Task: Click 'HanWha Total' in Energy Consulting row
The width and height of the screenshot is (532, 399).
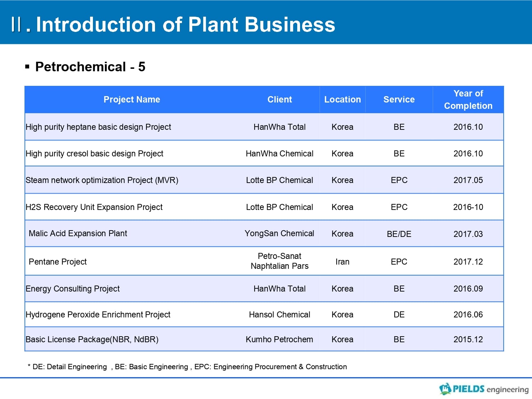Action: pyautogui.click(x=279, y=289)
